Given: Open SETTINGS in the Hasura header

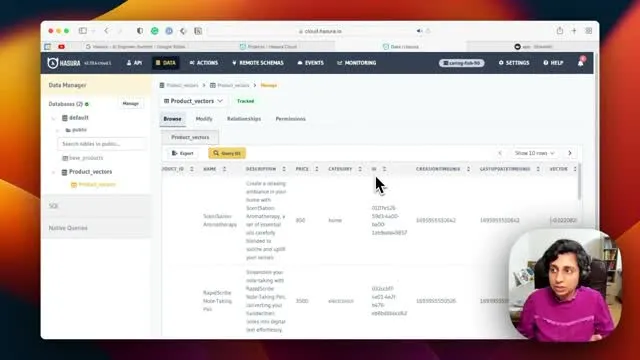Looking at the screenshot, I should click(514, 63).
